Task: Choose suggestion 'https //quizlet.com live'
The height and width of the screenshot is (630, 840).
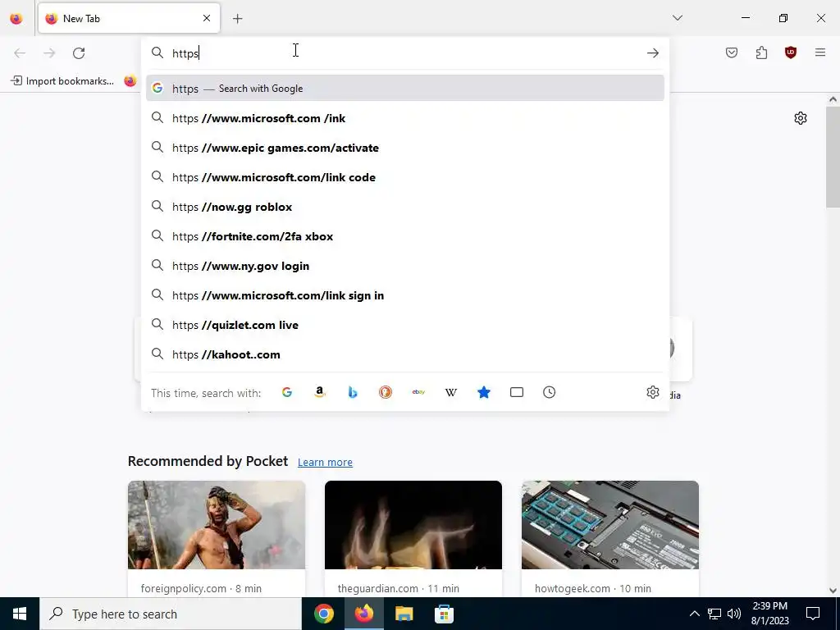Action: click(405, 325)
